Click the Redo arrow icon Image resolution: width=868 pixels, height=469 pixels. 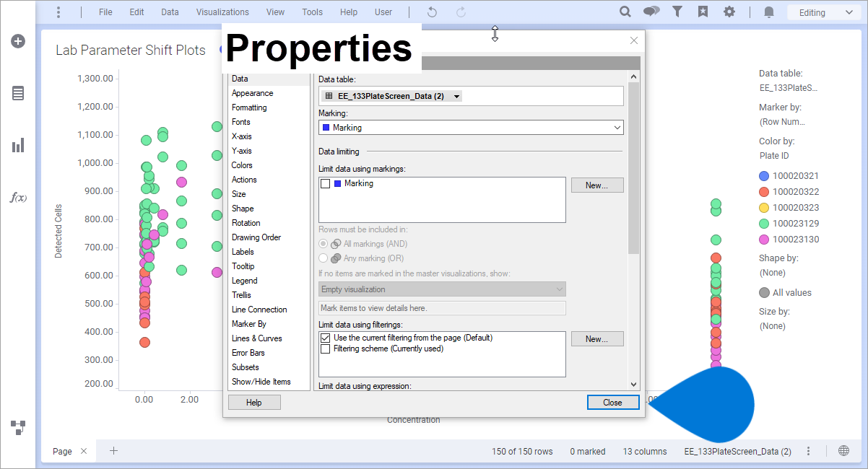(461, 12)
